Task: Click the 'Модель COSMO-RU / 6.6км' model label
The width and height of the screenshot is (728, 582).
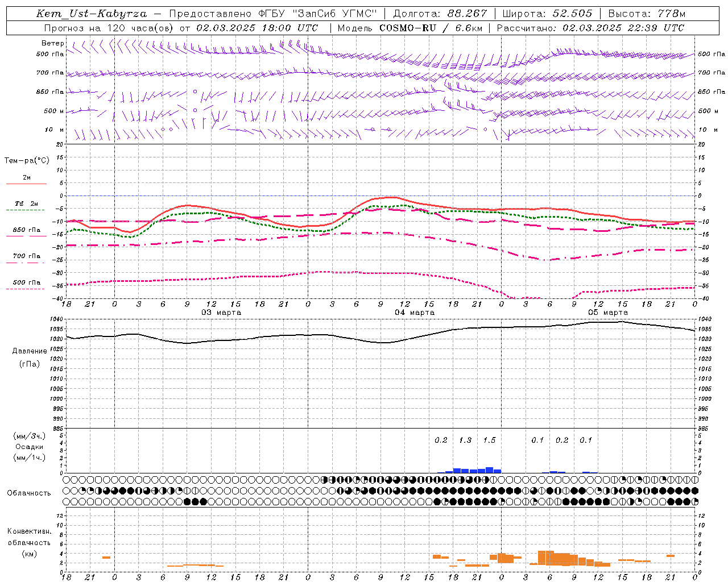Action: [x=409, y=28]
